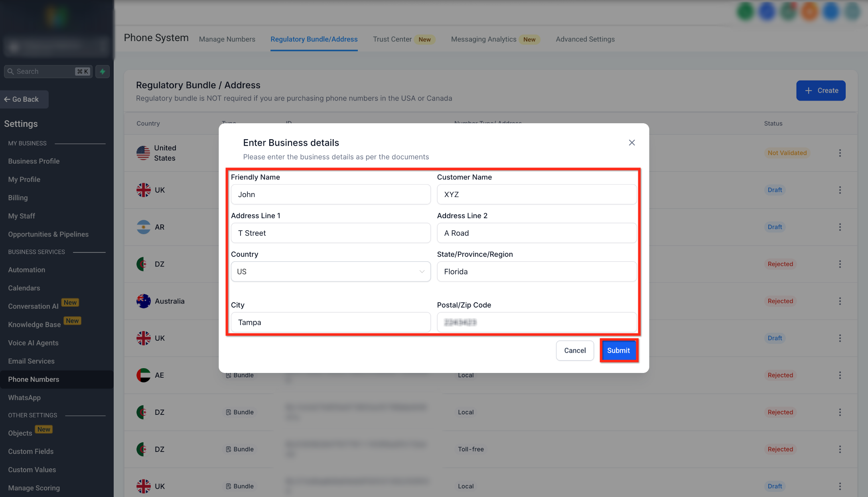This screenshot has height=497, width=868.
Task: Open the three-dot menu for Australia row
Action: [840, 301]
